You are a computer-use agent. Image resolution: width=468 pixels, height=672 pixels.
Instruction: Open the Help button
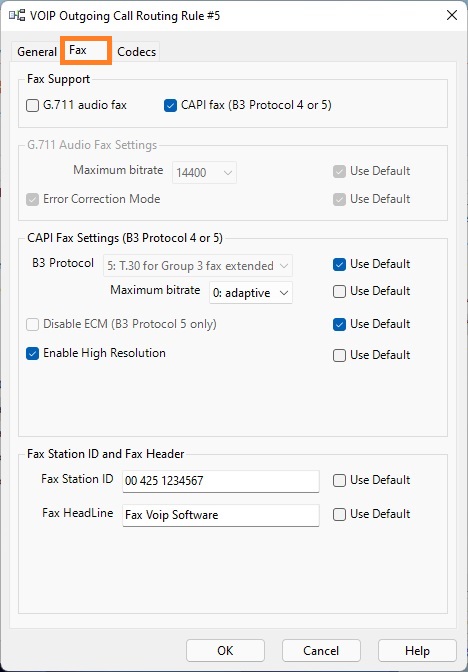tap(417, 651)
